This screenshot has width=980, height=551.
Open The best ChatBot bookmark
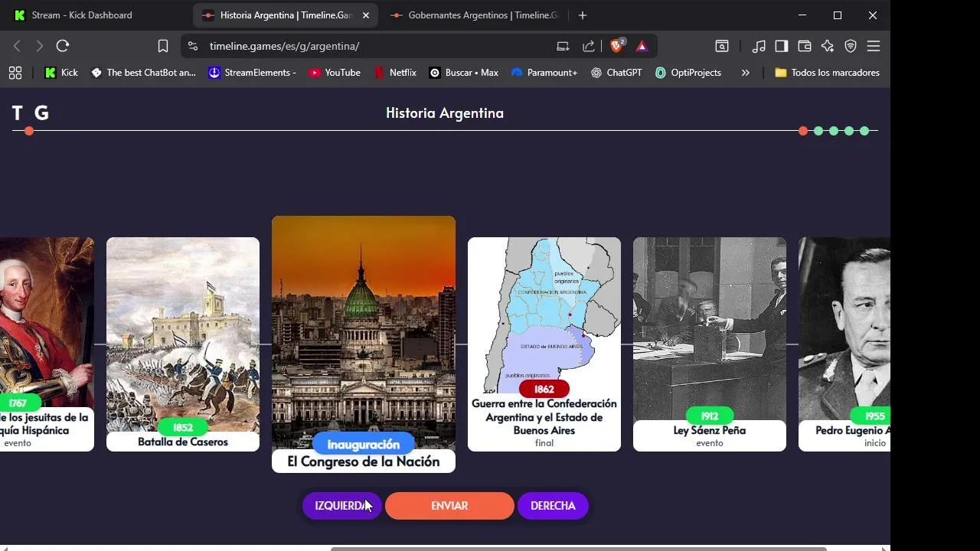tap(143, 73)
